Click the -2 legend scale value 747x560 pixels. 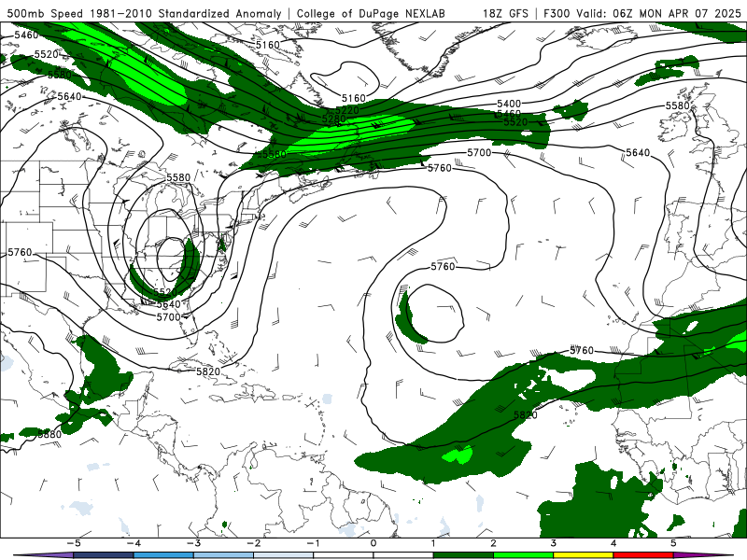pos(253,543)
